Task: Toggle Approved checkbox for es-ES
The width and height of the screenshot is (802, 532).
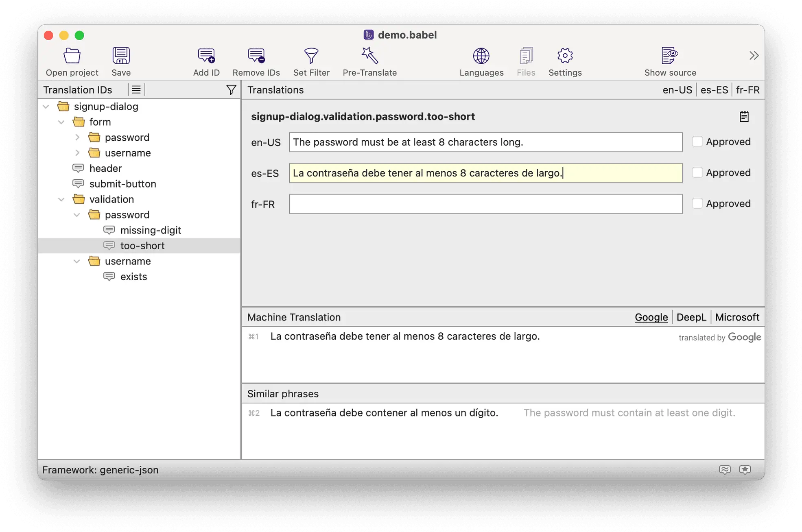Action: [697, 172]
